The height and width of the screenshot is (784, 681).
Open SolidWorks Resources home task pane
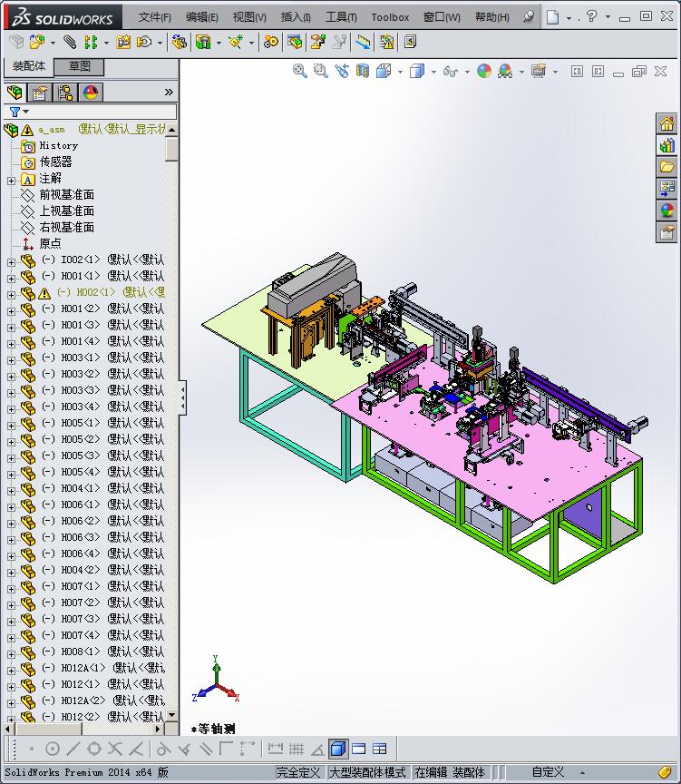pos(667,123)
